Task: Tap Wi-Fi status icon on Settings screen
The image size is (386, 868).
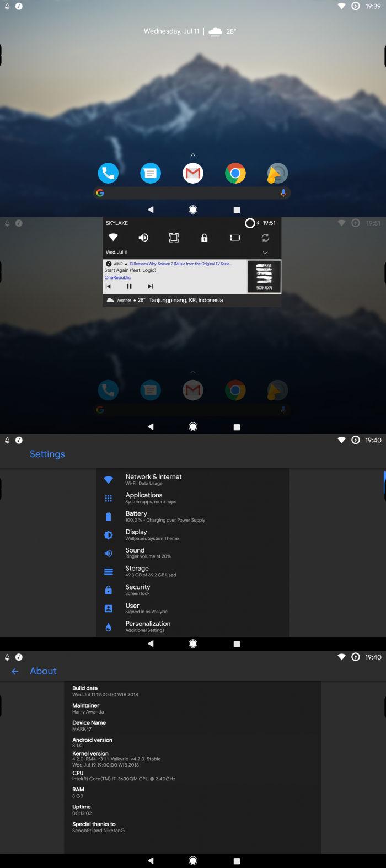Action: point(341,440)
